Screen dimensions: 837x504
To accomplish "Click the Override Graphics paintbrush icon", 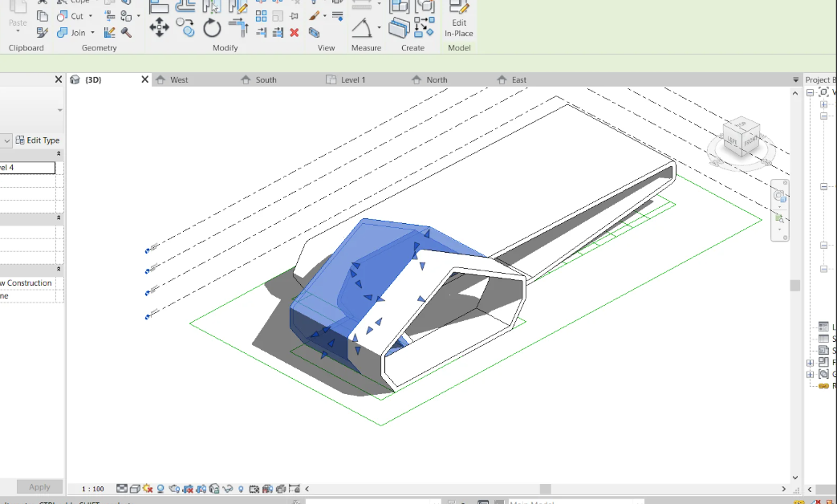I will (314, 16).
